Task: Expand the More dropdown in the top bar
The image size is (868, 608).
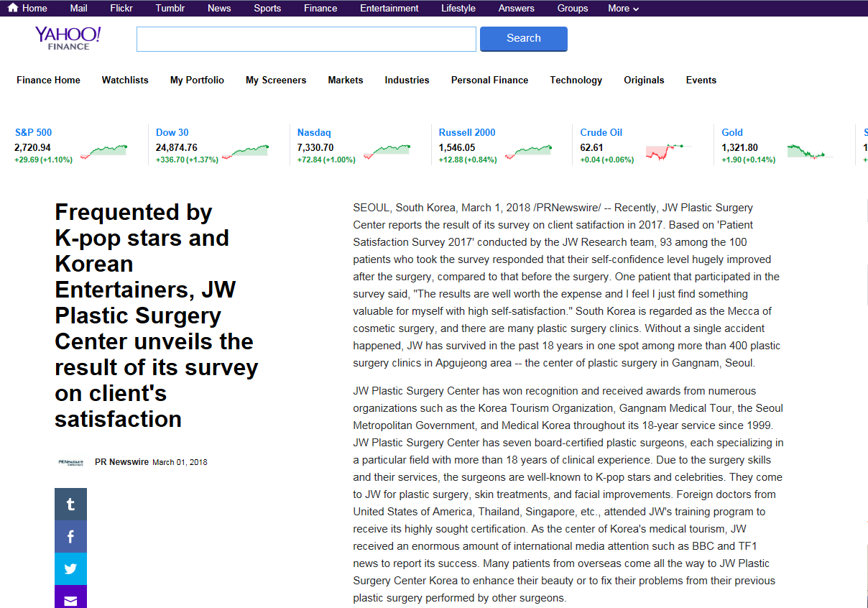Action: coord(623,9)
